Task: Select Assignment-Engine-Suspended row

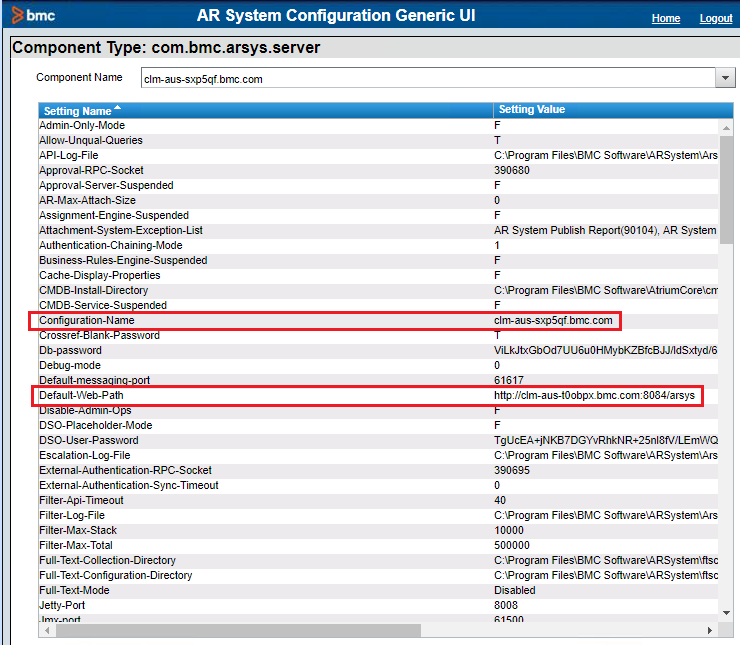Action: (378, 216)
